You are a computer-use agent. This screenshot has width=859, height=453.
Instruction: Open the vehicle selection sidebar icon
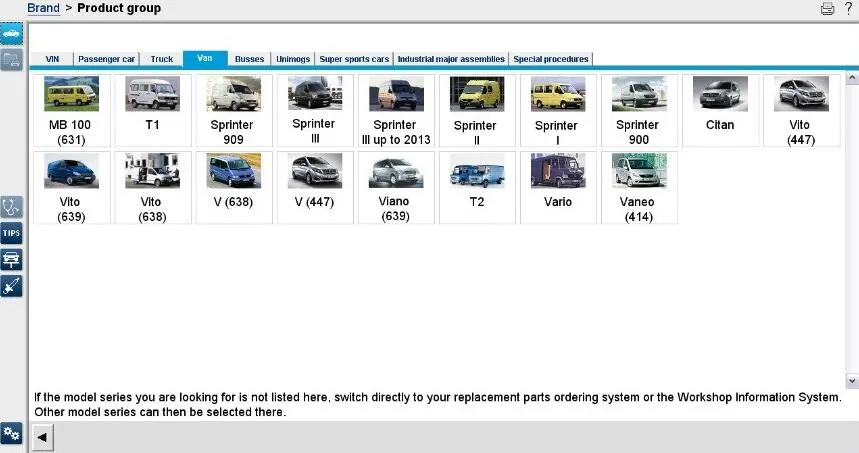[x=12, y=34]
